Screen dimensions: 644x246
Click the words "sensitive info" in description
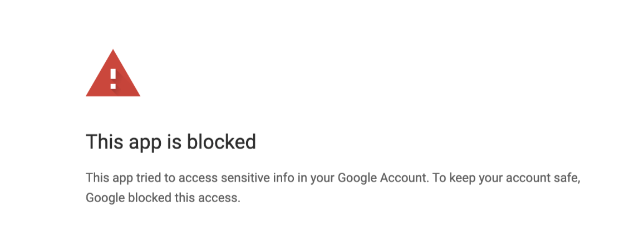[x=257, y=179]
